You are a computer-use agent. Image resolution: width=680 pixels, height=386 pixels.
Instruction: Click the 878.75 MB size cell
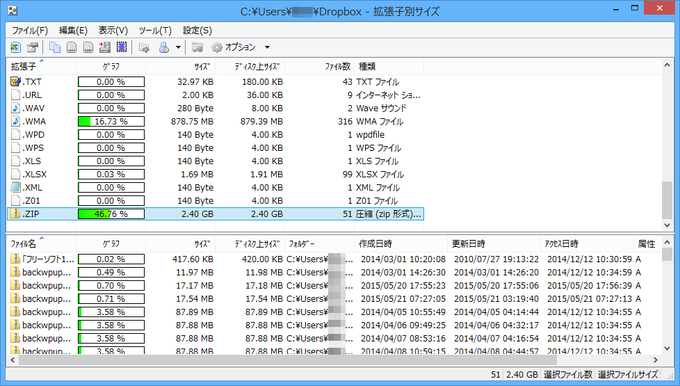point(192,121)
